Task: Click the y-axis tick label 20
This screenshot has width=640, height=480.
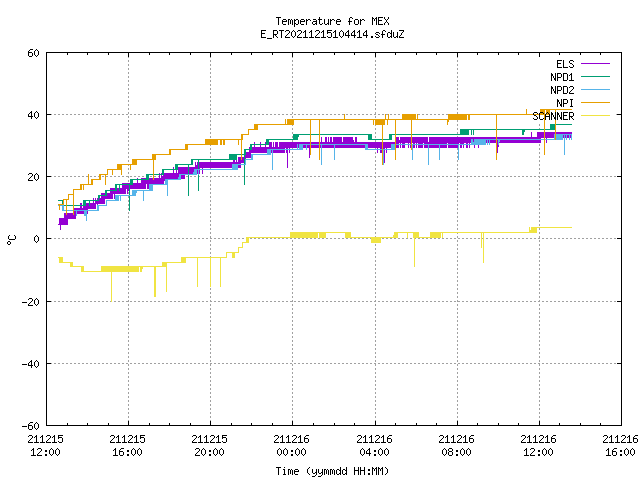Action: click(33, 178)
